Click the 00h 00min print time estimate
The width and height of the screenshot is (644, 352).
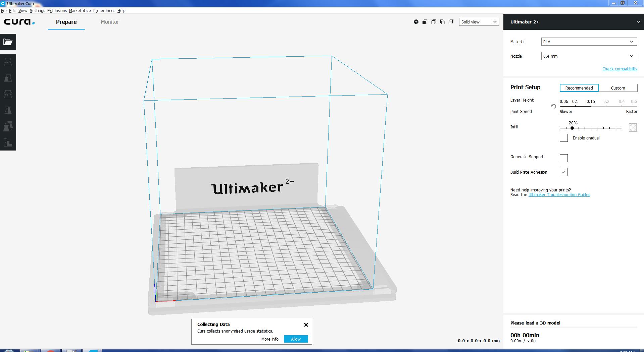(525, 335)
